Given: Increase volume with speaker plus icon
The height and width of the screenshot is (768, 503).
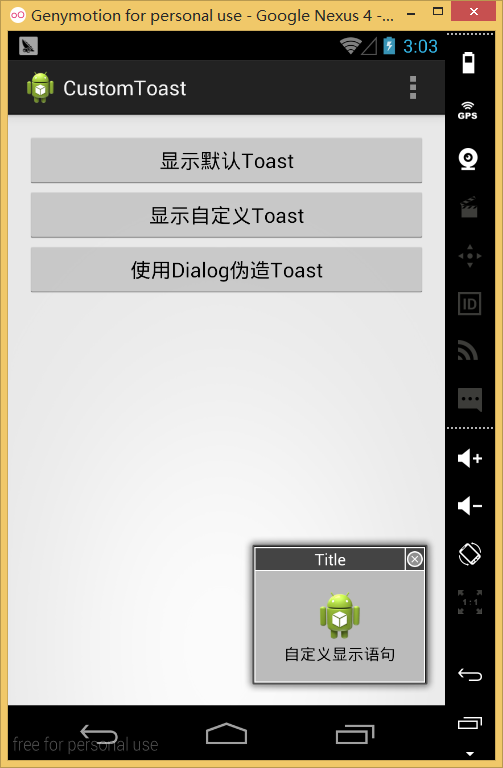Looking at the screenshot, I should click(470, 458).
